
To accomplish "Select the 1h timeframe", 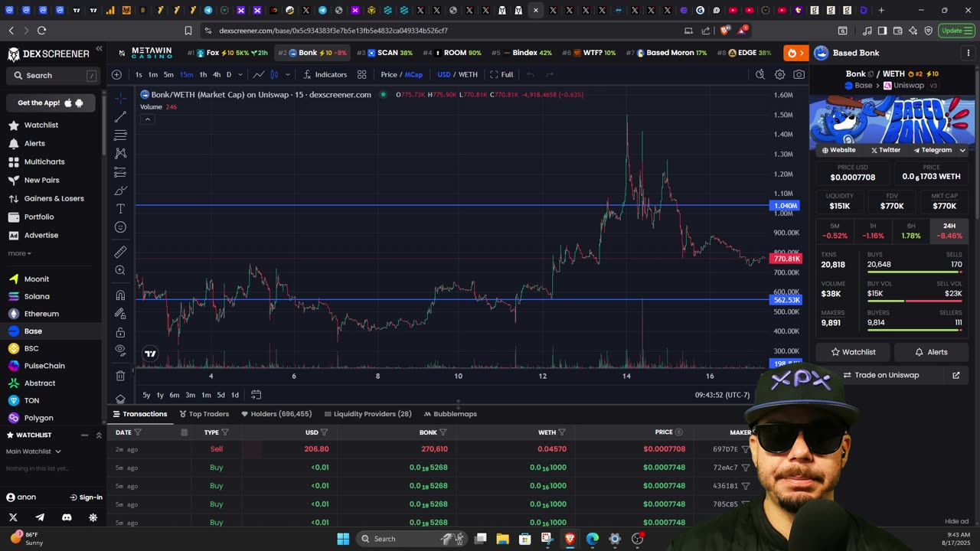I will 203,74.
